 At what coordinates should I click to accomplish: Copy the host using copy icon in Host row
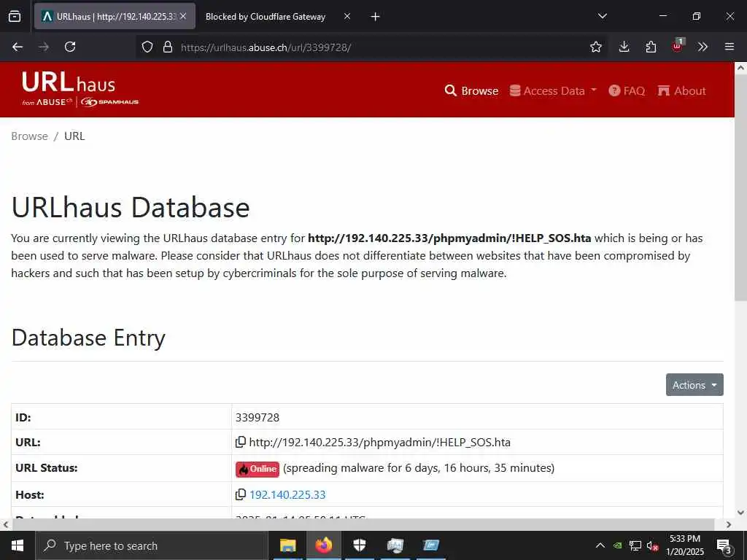click(x=241, y=494)
